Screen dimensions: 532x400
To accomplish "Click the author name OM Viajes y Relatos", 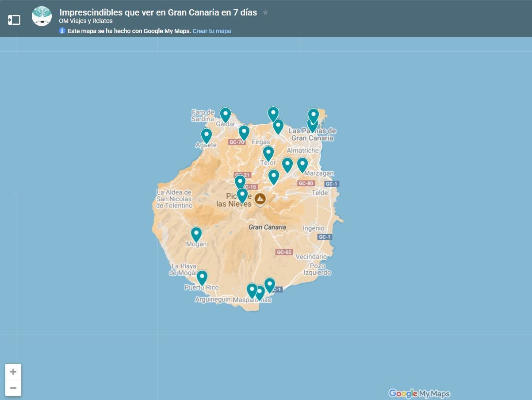I will (x=86, y=21).
